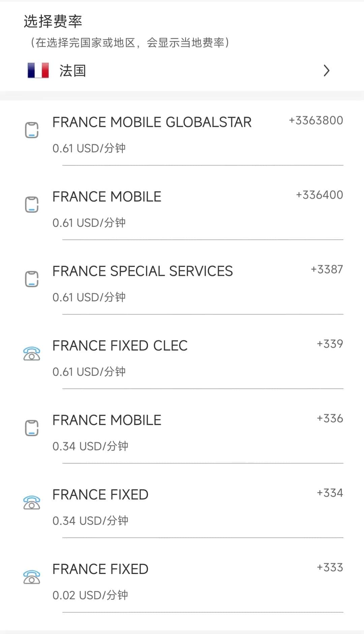Tap landline icon beside the +334 rate

click(32, 503)
